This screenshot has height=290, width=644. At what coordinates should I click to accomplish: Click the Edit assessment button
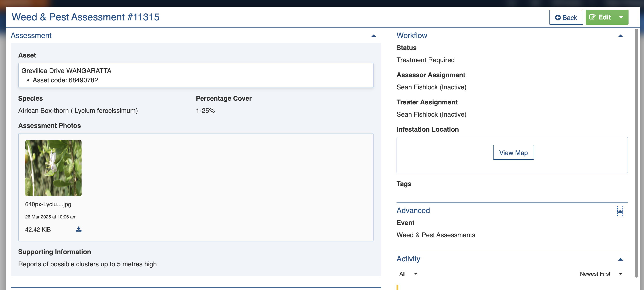600,17
